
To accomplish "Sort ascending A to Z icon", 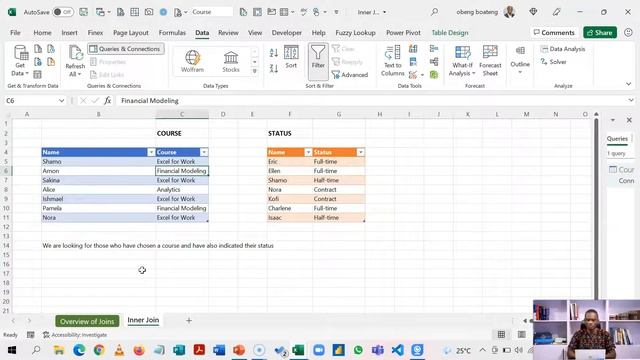I will tap(273, 52).
